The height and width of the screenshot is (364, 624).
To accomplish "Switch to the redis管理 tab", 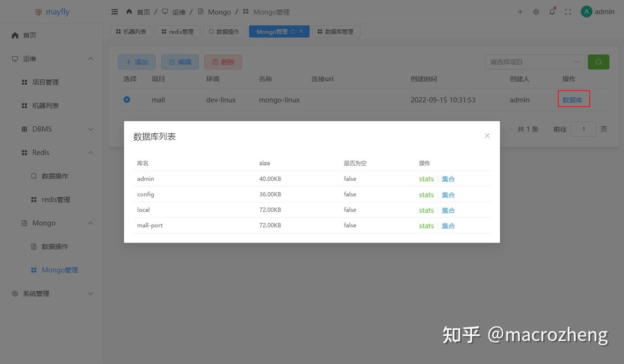I will pos(178,31).
